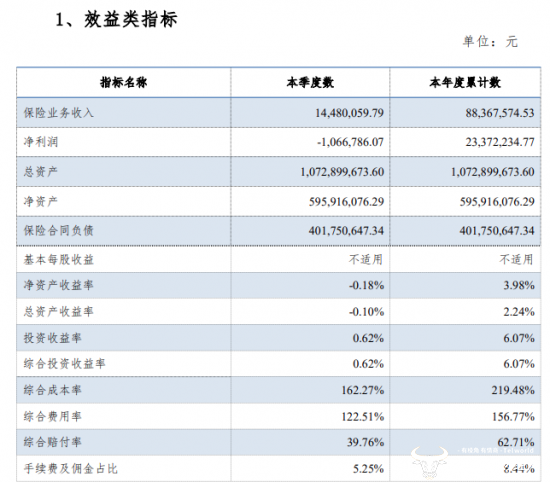Select the 本季度数 column header
This screenshot has width=550, height=482.
pyautogui.click(x=310, y=82)
